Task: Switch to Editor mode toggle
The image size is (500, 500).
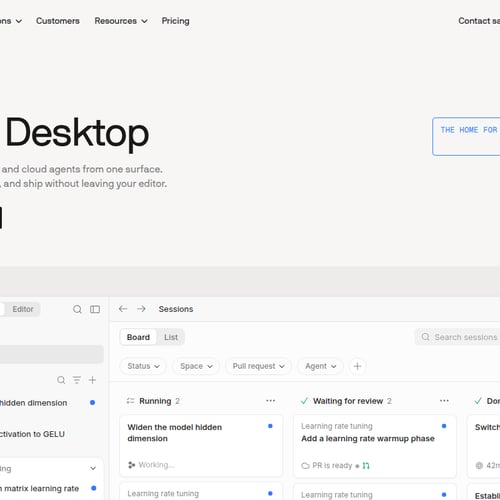Action: [23, 309]
